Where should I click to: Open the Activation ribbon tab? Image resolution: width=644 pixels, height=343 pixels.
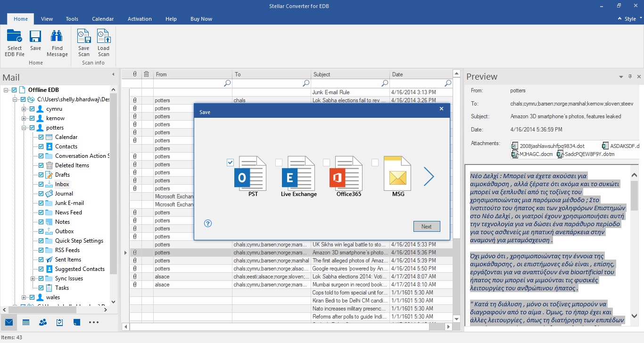pyautogui.click(x=140, y=19)
